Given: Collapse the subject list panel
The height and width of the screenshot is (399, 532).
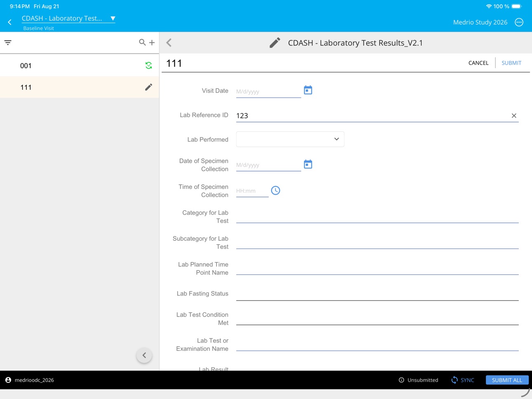Looking at the screenshot, I should pos(144,355).
